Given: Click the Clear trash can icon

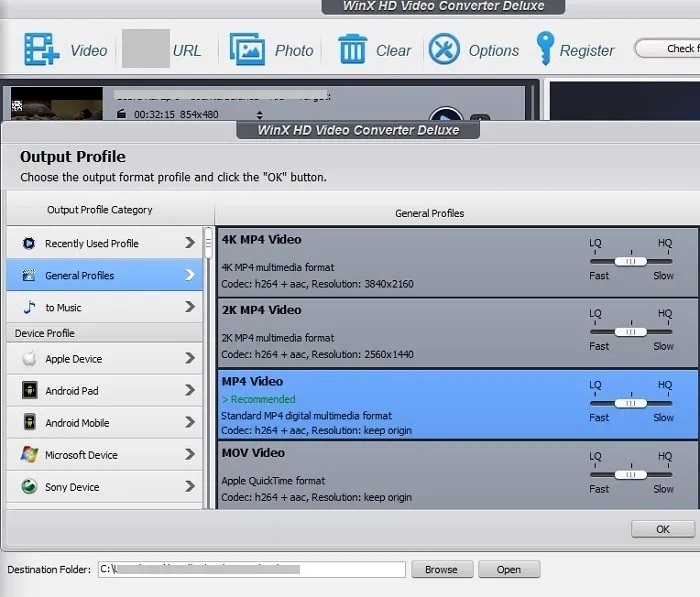Looking at the screenshot, I should tap(352, 49).
